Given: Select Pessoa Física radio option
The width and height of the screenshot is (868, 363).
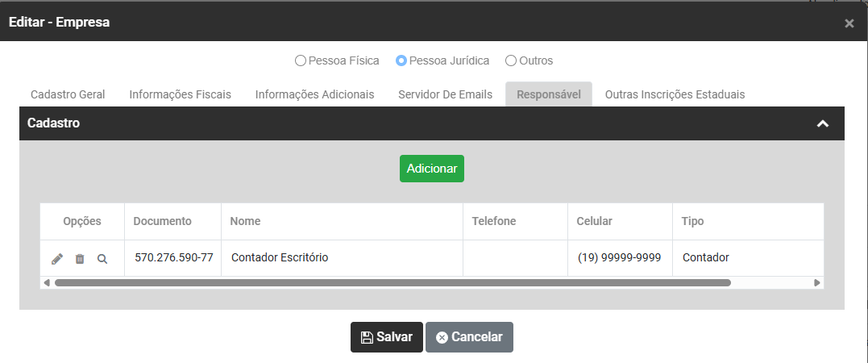Looking at the screenshot, I should pyautogui.click(x=301, y=60).
